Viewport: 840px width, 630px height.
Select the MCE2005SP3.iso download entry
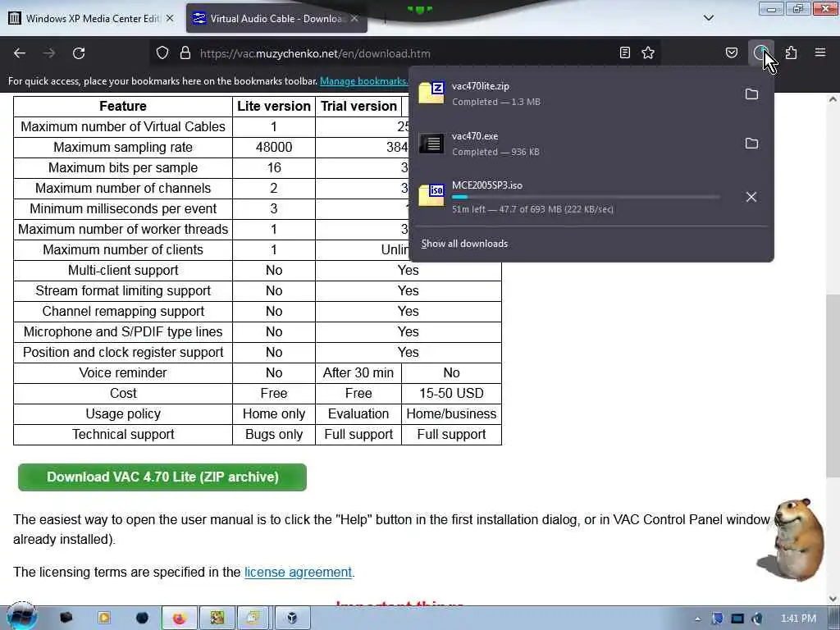tap(573, 197)
